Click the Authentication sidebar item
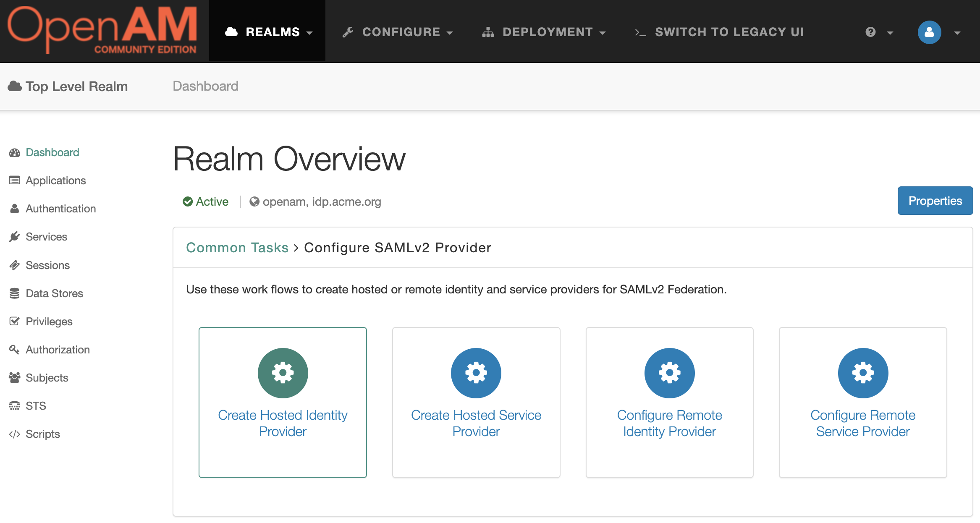Screen dimensions: 980x523 pyautogui.click(x=61, y=209)
